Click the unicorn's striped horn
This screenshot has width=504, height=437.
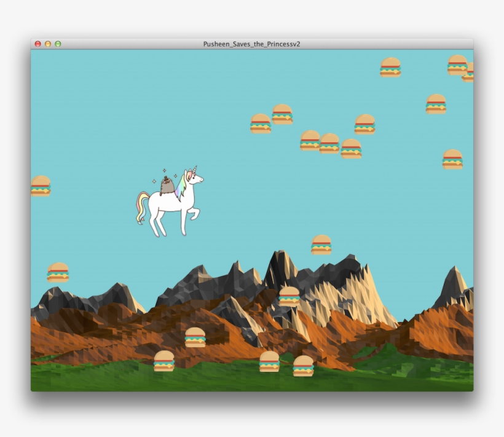coord(195,169)
